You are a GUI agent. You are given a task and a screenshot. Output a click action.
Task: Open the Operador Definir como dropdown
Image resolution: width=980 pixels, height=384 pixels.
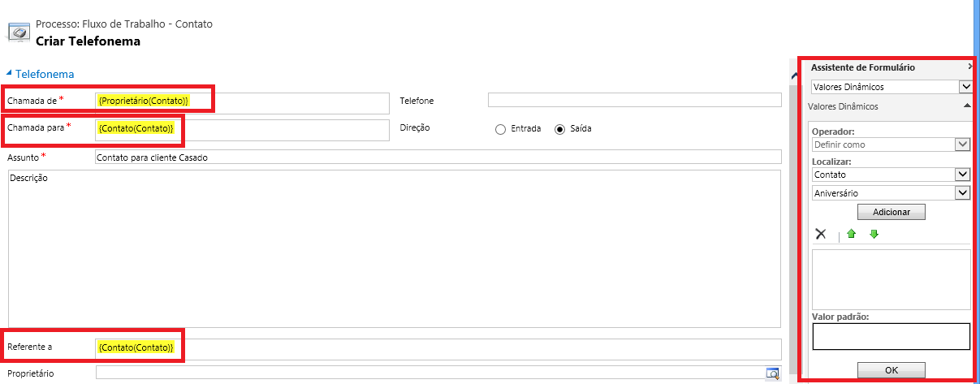tap(963, 145)
